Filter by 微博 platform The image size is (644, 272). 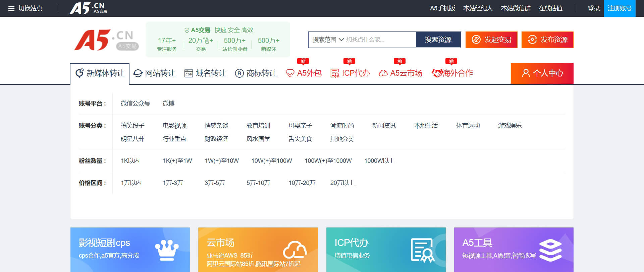(169, 104)
